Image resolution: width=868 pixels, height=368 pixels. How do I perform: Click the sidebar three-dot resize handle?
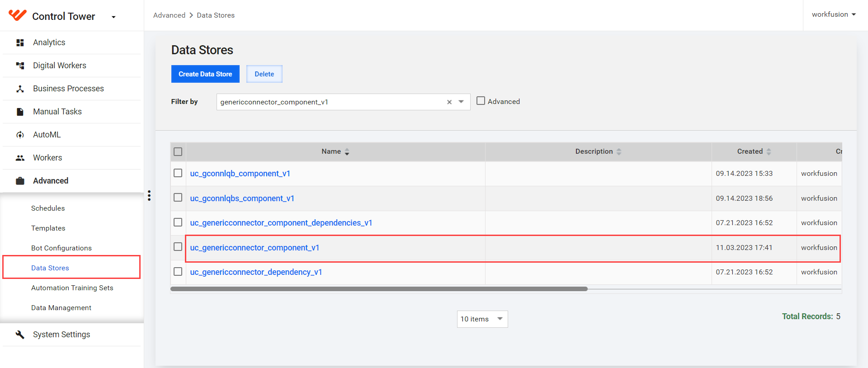click(x=149, y=195)
